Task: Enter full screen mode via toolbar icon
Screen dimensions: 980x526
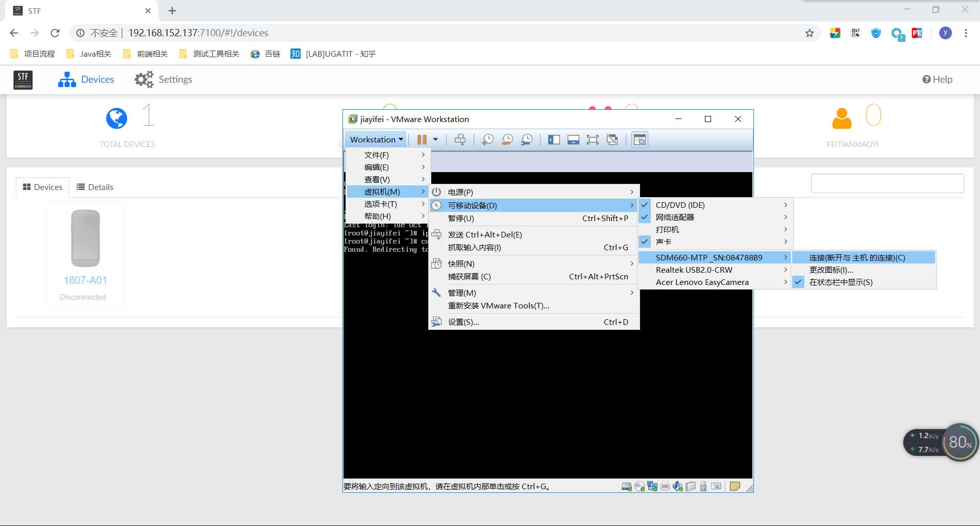Action: 593,139
